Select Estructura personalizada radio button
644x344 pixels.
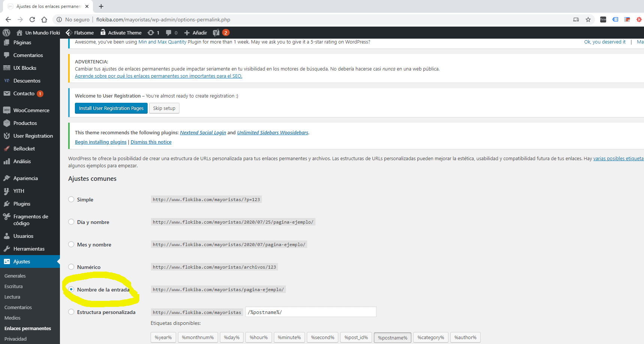(71, 312)
